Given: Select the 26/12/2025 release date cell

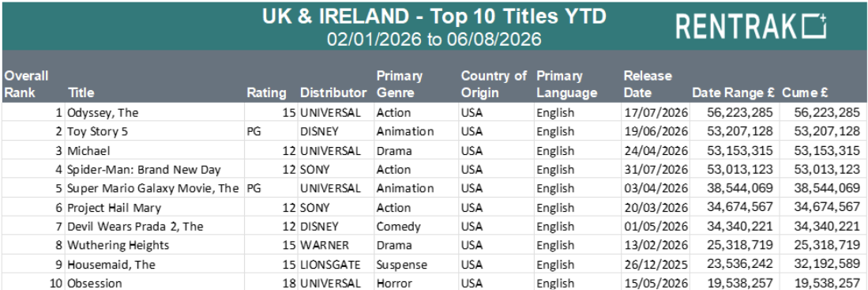Looking at the screenshot, I should tap(656, 265).
